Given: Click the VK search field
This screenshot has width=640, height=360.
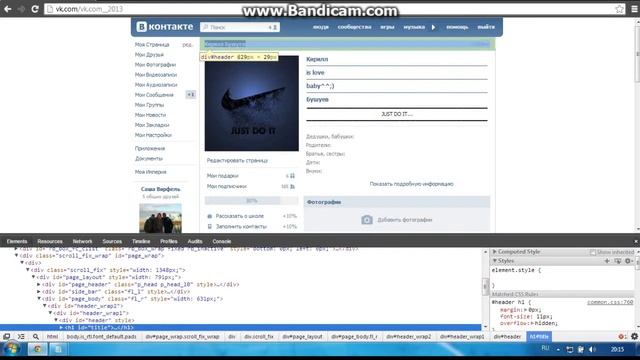Looking at the screenshot, I should pos(240,27).
